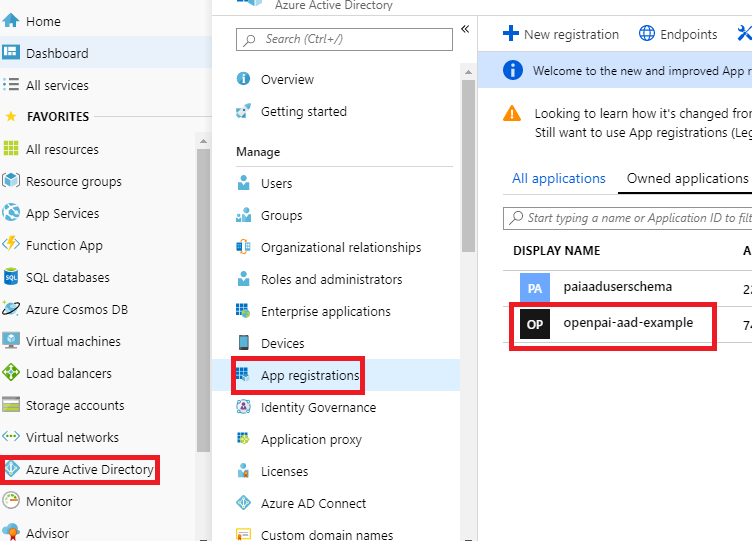Click the favorites scrollbar up arrow

(x=203, y=141)
